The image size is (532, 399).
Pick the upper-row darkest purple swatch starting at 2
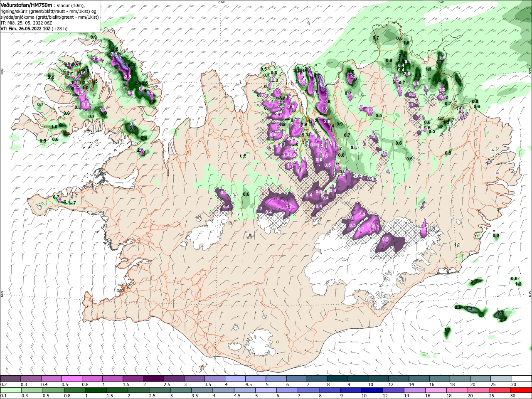click(153, 379)
